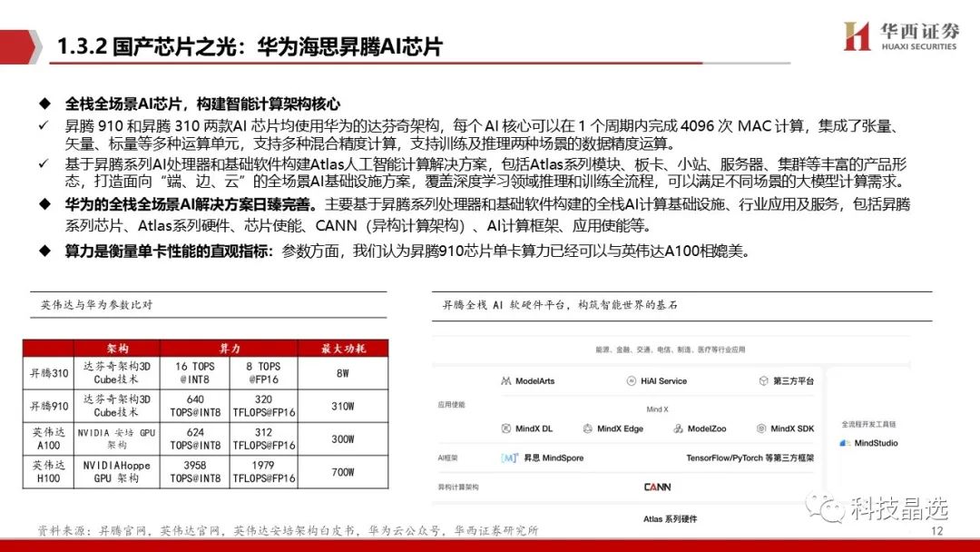The width and height of the screenshot is (980, 552).
Task: Click the NVIDIAHoppe GPU 架构 cell
Action: click(x=117, y=472)
